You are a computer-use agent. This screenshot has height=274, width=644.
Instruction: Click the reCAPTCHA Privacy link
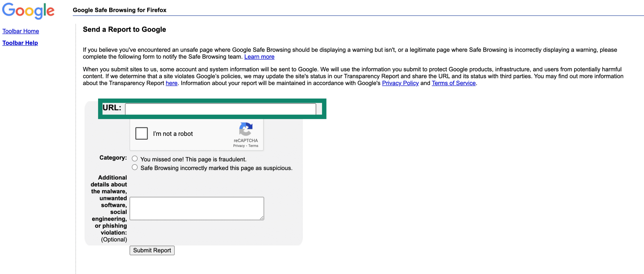coord(239,145)
